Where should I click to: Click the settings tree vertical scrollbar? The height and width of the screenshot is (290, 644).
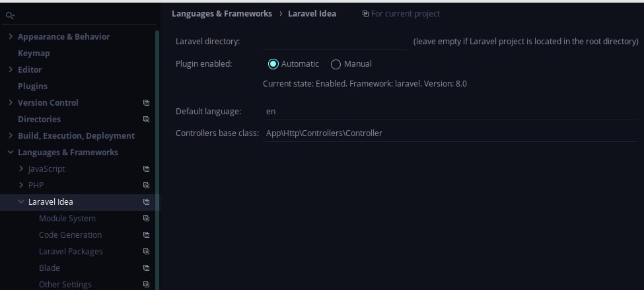tap(157, 161)
